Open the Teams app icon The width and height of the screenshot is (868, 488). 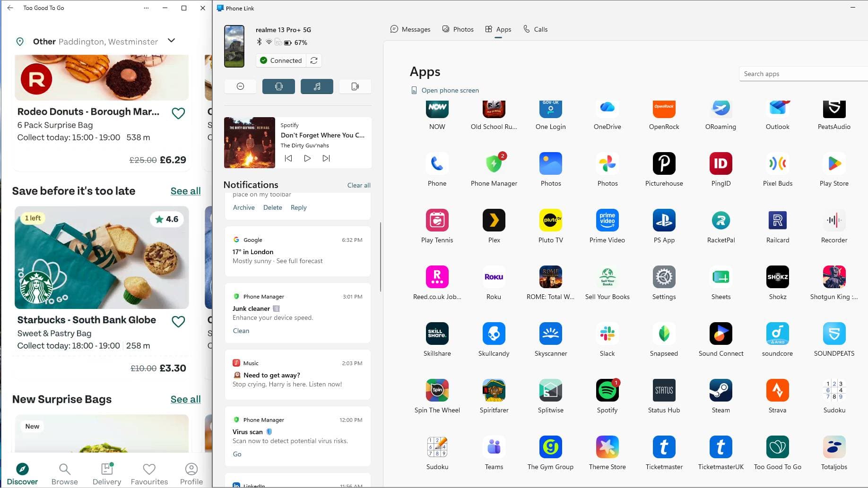tap(494, 447)
